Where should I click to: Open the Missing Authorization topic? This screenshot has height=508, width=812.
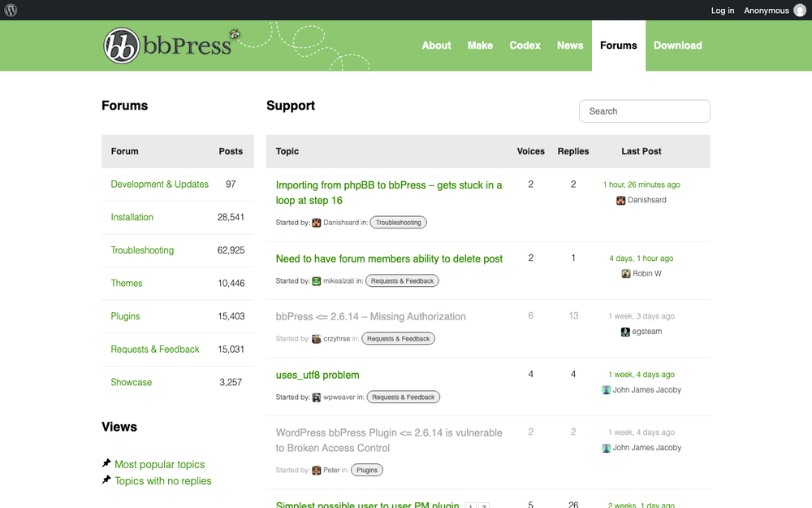pos(371,317)
